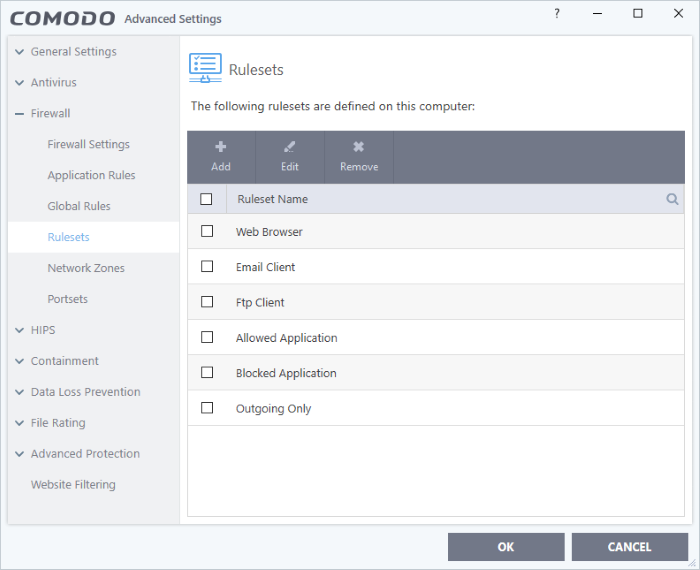
Task: Maximize the Advanced Settings window
Action: (638, 13)
